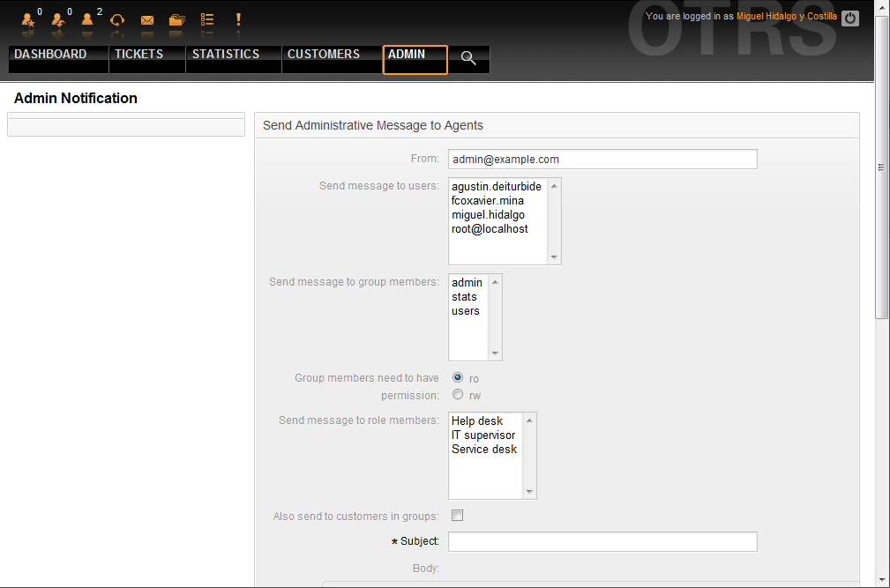Open the Tickets menu
Viewport: 890px width, 588px height.
(x=138, y=55)
